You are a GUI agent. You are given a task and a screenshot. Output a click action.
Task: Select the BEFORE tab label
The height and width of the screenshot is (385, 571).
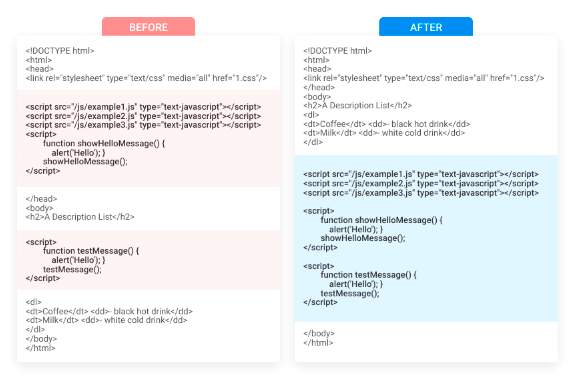pyautogui.click(x=148, y=27)
